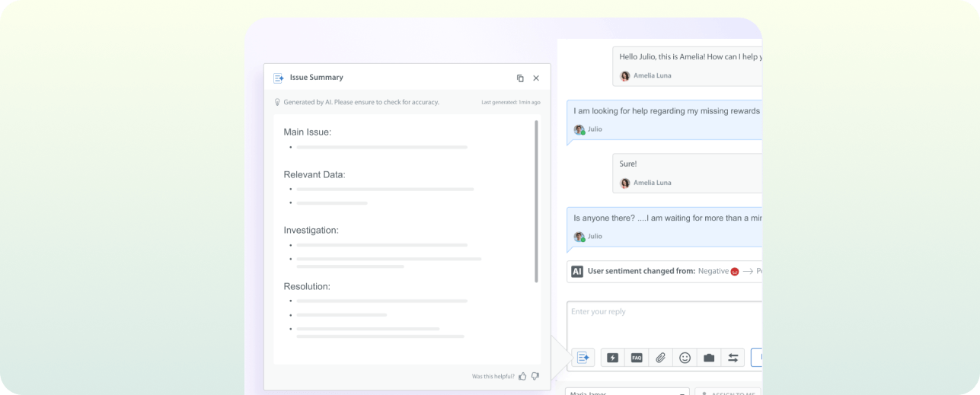Screen dimensions: 980x395
Task: Click the briefcase icon in reply toolbar
Action: coord(709,358)
